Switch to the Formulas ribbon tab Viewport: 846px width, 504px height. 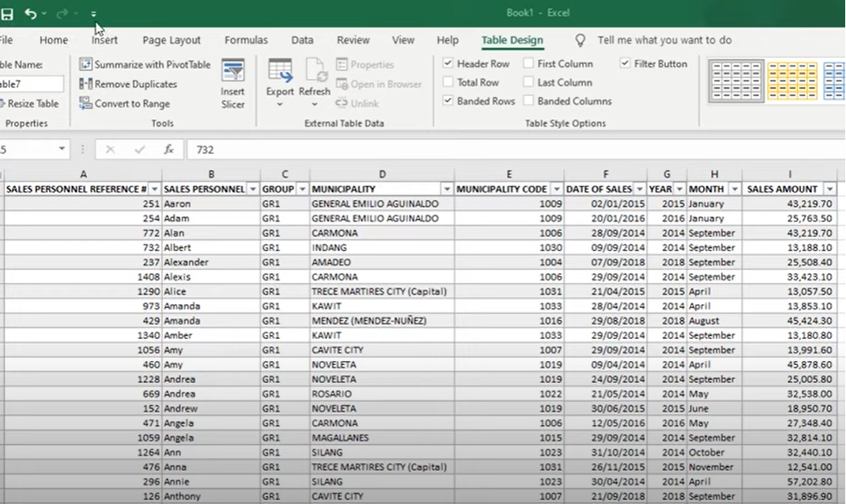coord(246,40)
